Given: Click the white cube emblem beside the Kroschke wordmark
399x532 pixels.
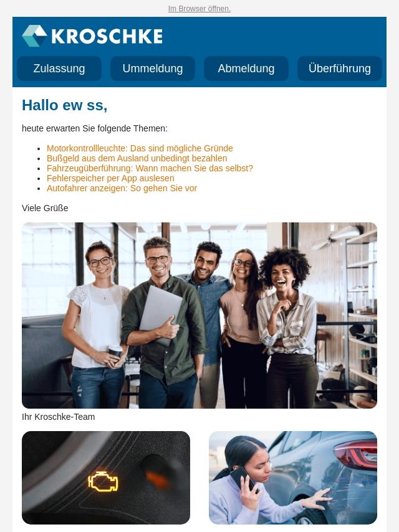Looking at the screenshot, I should (34, 36).
